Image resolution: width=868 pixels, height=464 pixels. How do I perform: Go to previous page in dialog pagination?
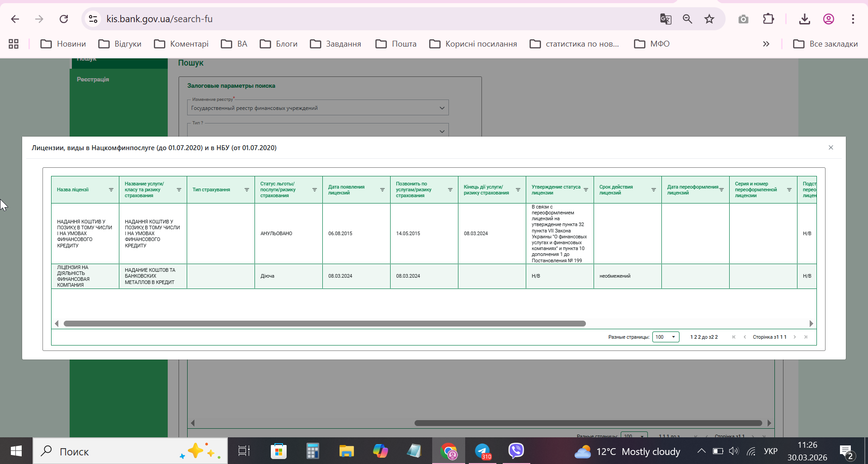[x=745, y=337]
